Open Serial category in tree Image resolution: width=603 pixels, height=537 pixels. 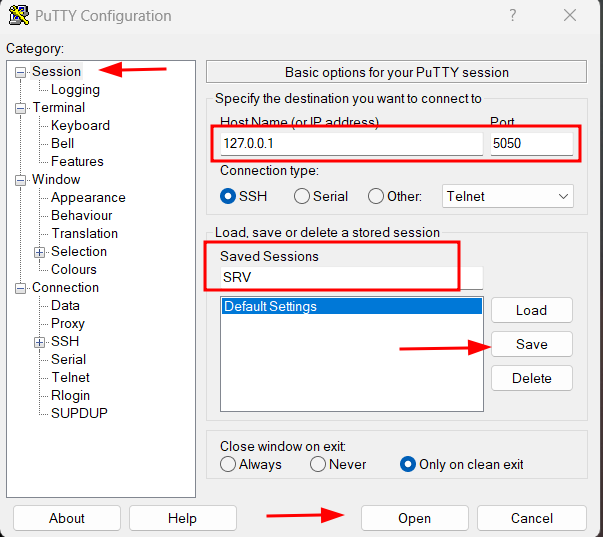point(68,360)
